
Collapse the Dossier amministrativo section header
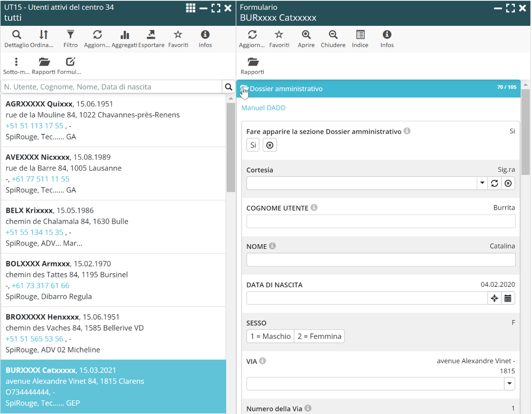pyautogui.click(x=286, y=89)
